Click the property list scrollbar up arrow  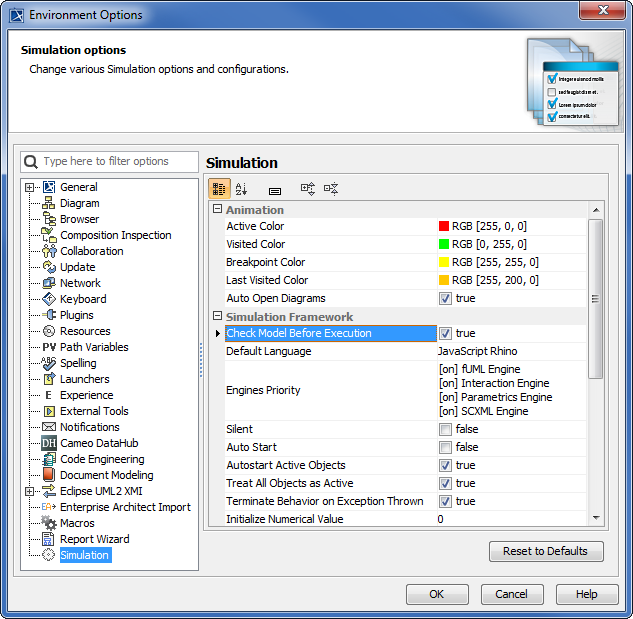(596, 210)
